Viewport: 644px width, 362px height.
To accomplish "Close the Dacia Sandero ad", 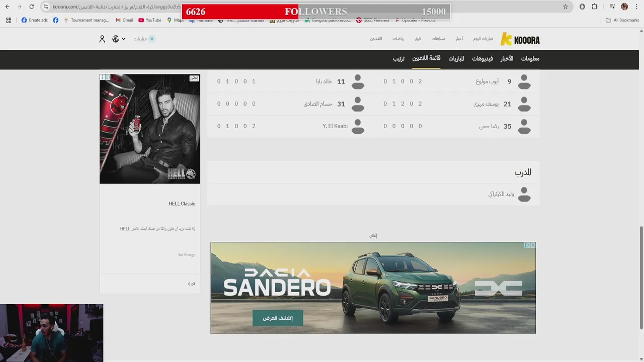I will pyautogui.click(x=532, y=245).
